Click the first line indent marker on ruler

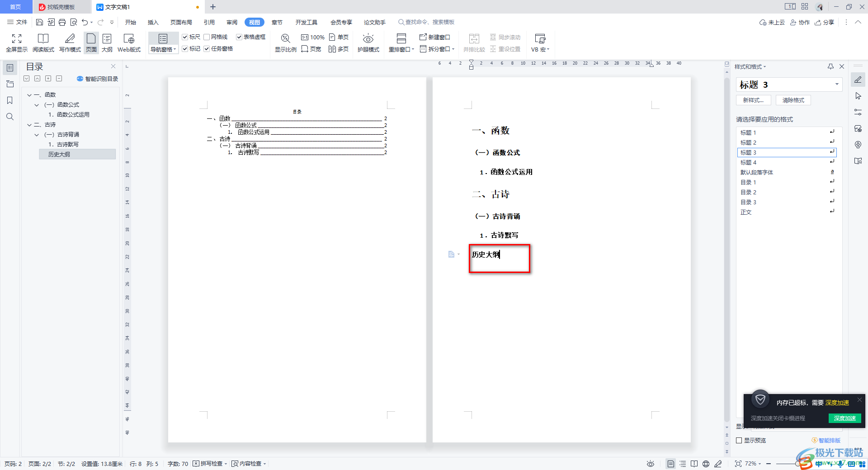point(471,62)
